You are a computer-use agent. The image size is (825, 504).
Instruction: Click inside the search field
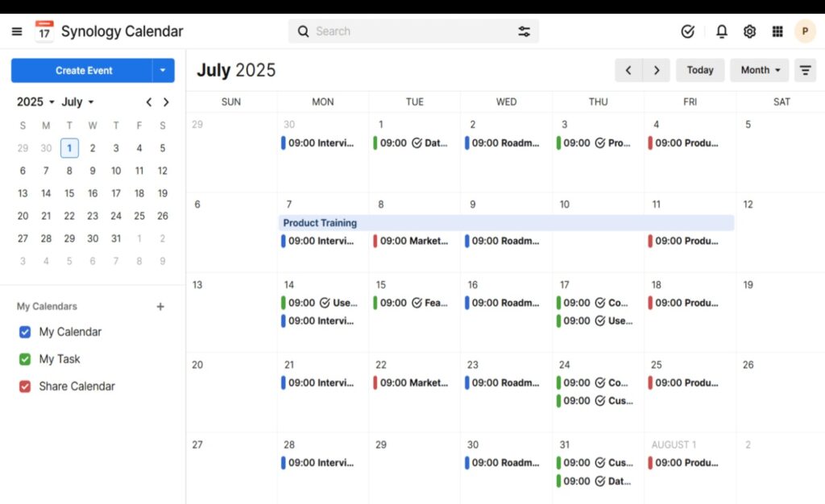click(x=387, y=31)
